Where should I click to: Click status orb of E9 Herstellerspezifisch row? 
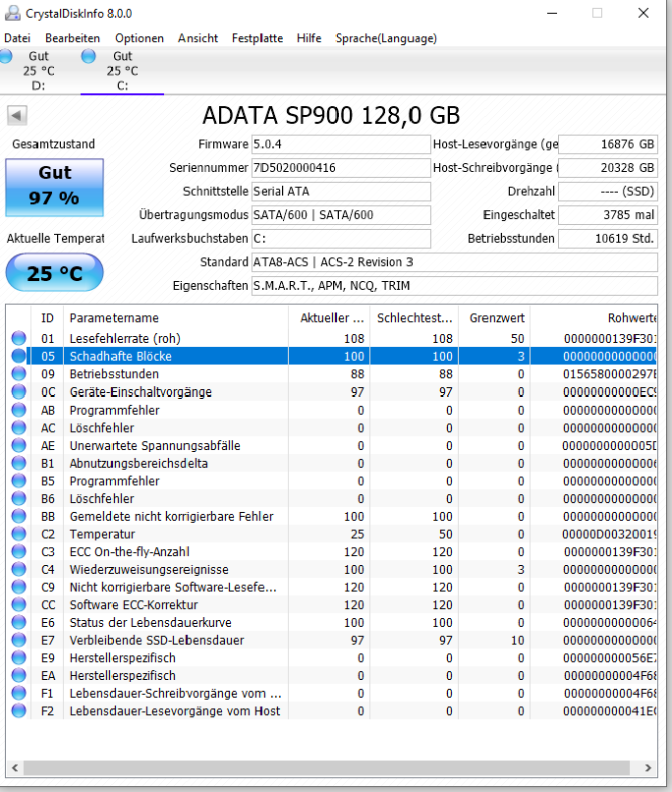(19, 657)
